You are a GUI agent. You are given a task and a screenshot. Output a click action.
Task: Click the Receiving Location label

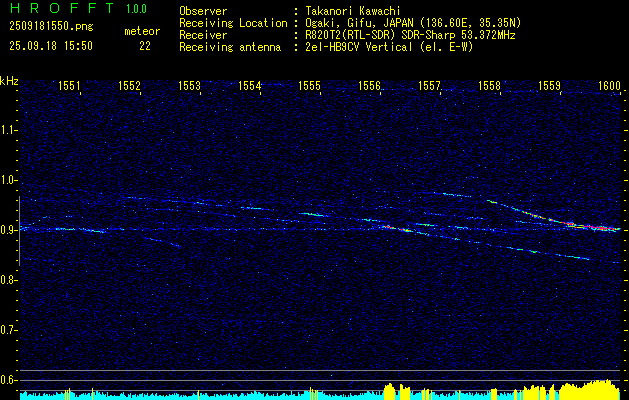(x=233, y=23)
